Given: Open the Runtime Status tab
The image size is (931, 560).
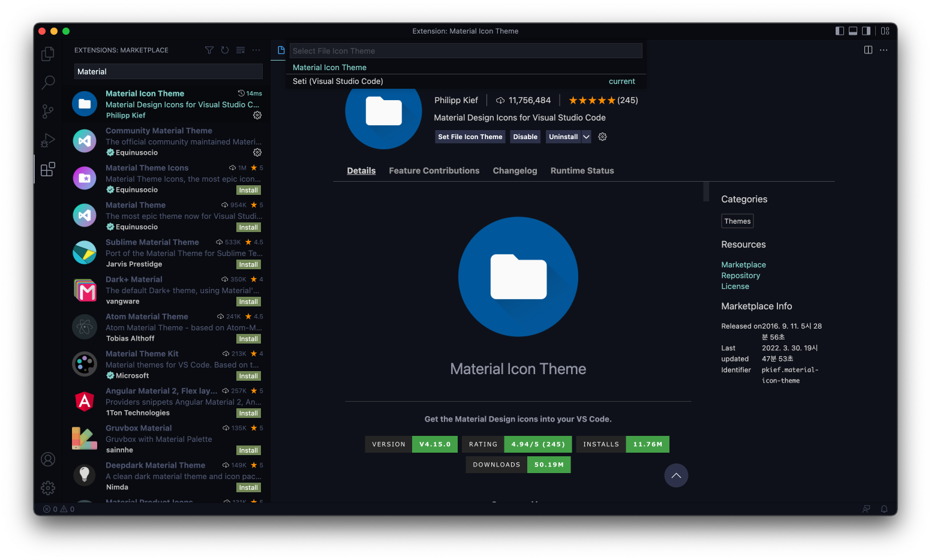Looking at the screenshot, I should click(582, 171).
